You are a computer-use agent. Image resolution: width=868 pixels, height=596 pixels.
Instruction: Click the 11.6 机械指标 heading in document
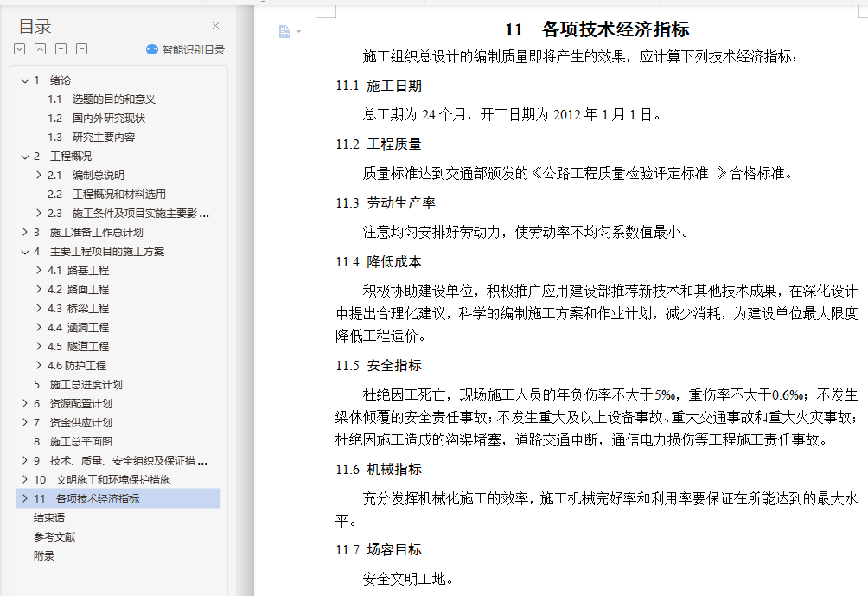[379, 470]
